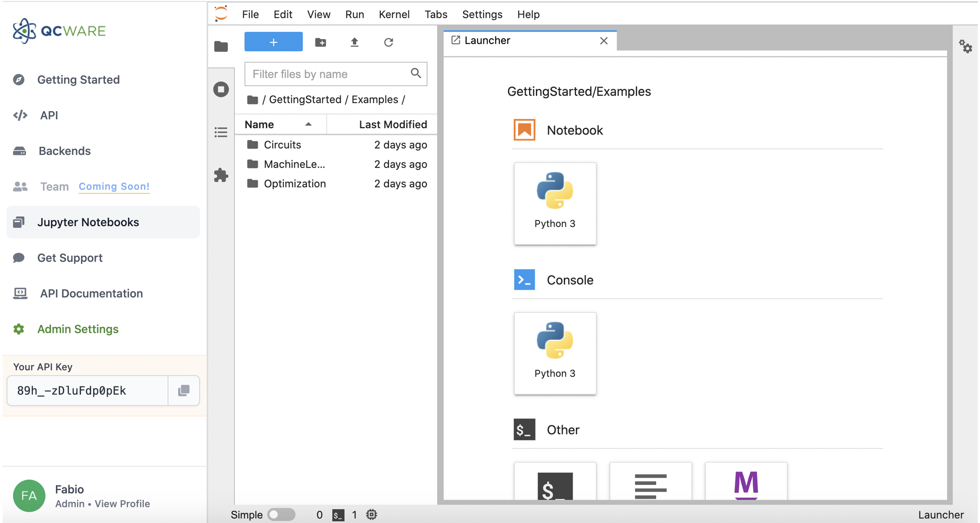
Task: Open the extension manager puzzle icon
Action: coord(221,175)
